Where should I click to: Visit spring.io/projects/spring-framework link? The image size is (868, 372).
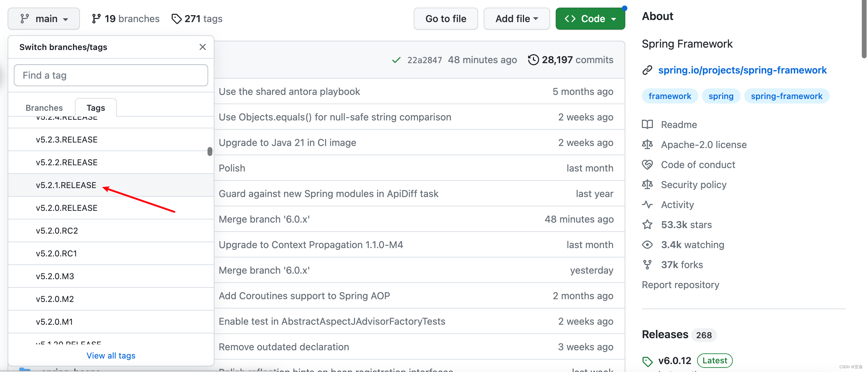pyautogui.click(x=743, y=70)
